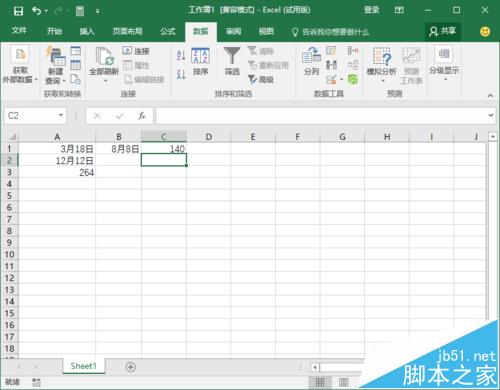Select cell C1 containing 140
The height and width of the screenshot is (390, 500).
click(x=164, y=148)
